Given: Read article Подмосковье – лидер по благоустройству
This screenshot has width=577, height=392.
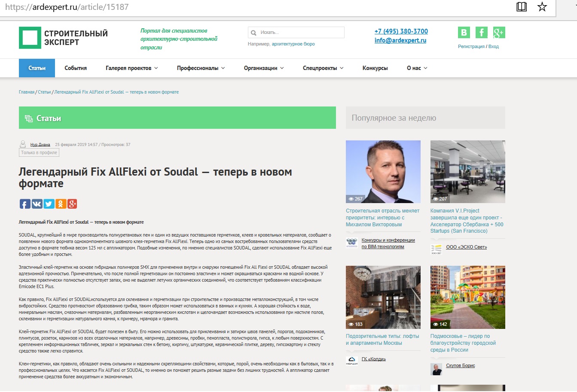Looking at the screenshot, I should point(463,343).
